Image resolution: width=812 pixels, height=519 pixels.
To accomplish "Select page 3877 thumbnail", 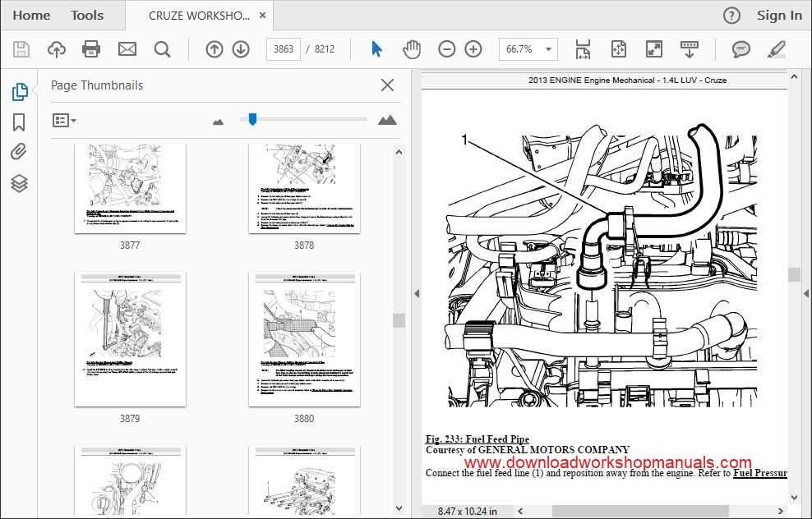I will (130, 189).
